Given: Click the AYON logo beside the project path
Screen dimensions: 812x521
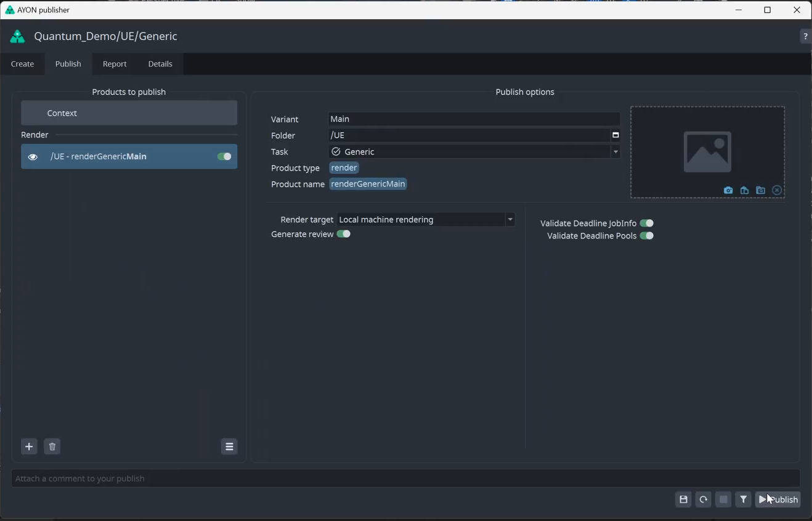Looking at the screenshot, I should click(17, 37).
